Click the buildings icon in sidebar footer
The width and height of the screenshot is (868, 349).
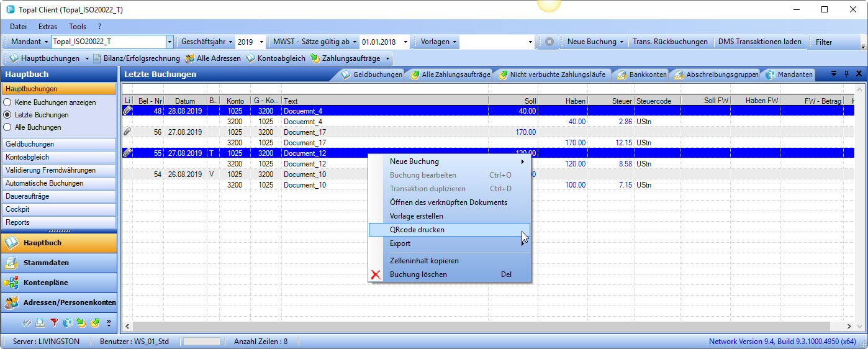tap(67, 323)
